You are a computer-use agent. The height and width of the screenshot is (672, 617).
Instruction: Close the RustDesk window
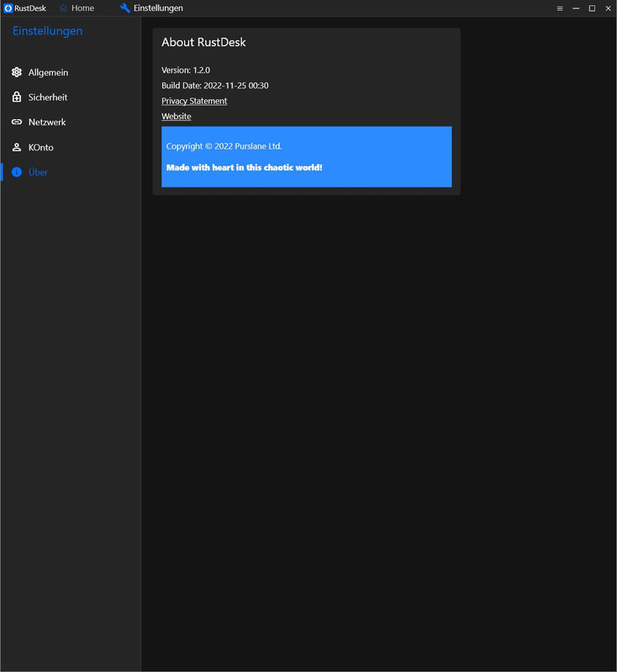(608, 8)
